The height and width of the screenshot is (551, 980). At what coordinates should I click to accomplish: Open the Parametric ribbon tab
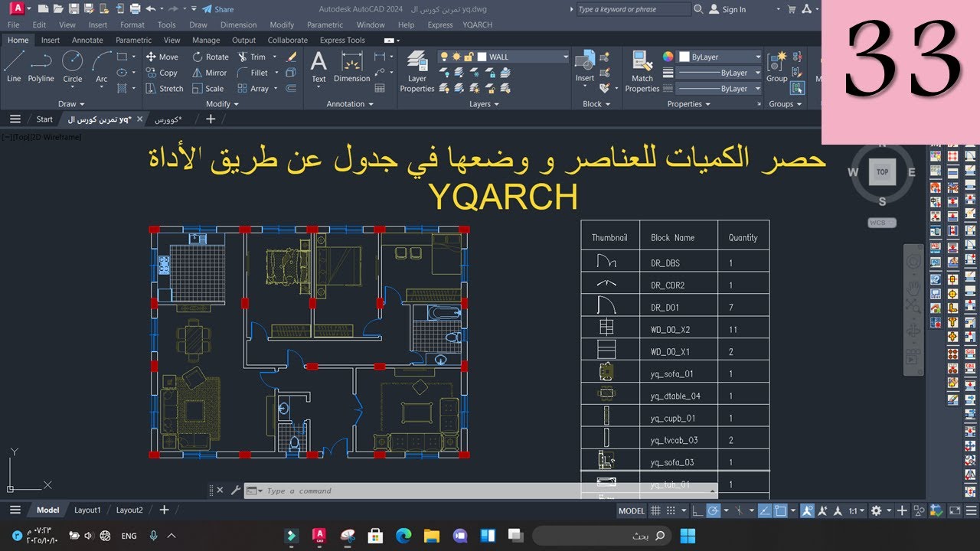133,40
